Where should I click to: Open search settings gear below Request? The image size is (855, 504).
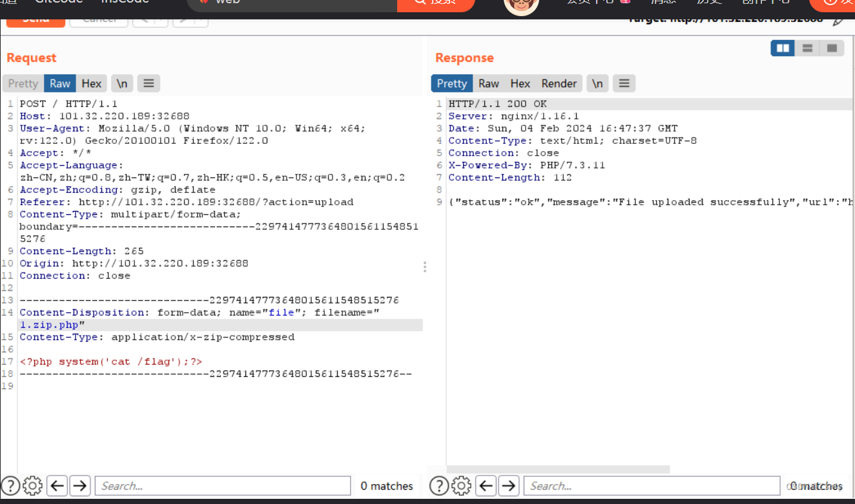pyautogui.click(x=33, y=485)
